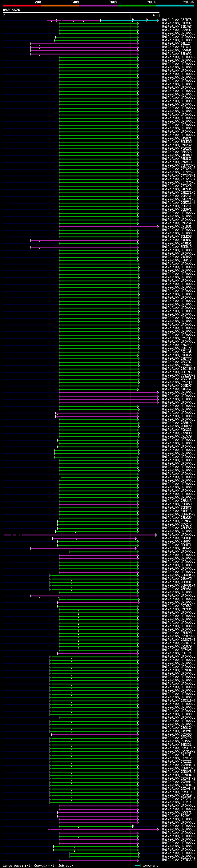Select hit label UniRef100_B5DRJ9
This screenshot has width=197, height=868.
coord(177,247)
